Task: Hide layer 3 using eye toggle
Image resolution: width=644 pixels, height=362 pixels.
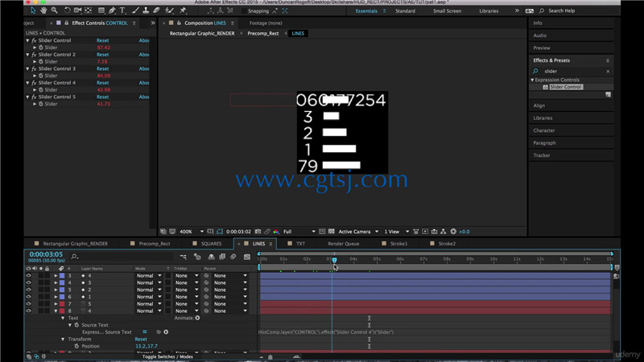Action: (28, 276)
